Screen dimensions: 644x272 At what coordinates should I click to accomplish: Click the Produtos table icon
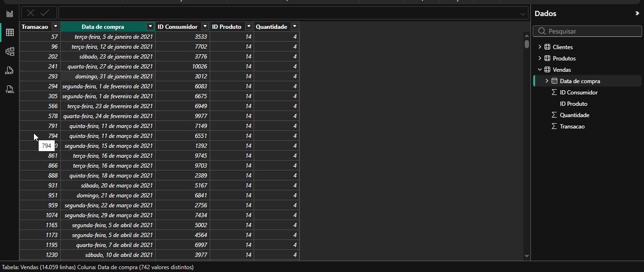(x=547, y=59)
